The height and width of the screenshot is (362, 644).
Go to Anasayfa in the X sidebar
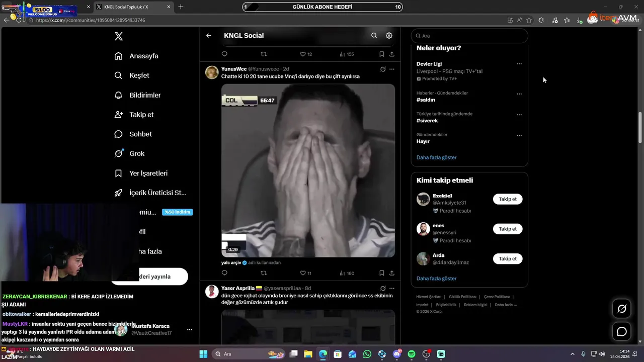click(136, 56)
